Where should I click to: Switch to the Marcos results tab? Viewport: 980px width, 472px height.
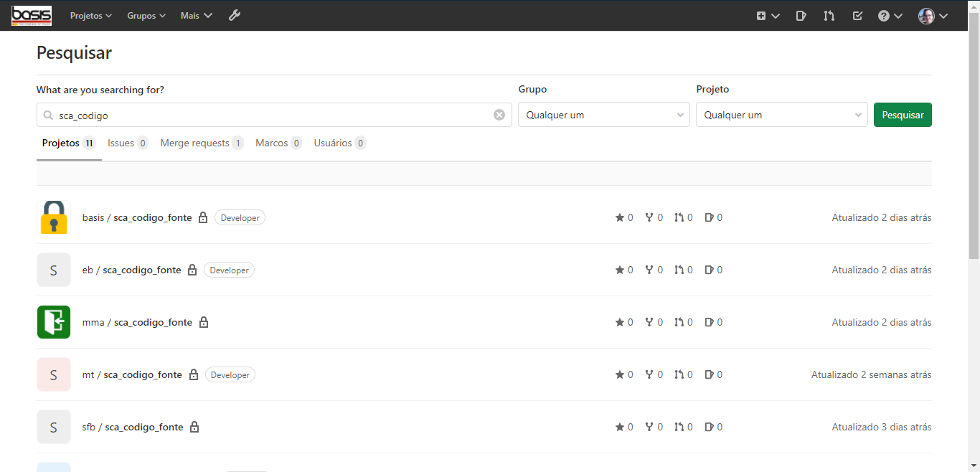point(271,143)
